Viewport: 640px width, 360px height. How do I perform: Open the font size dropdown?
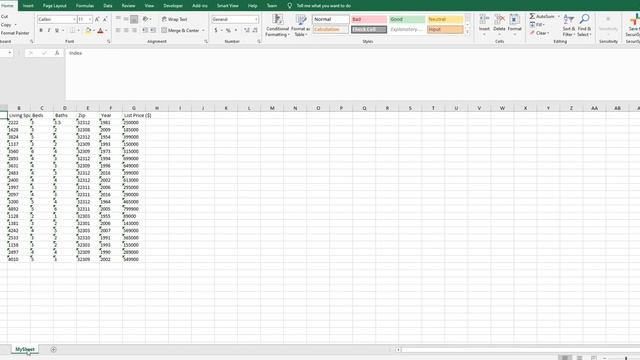pos(90,19)
